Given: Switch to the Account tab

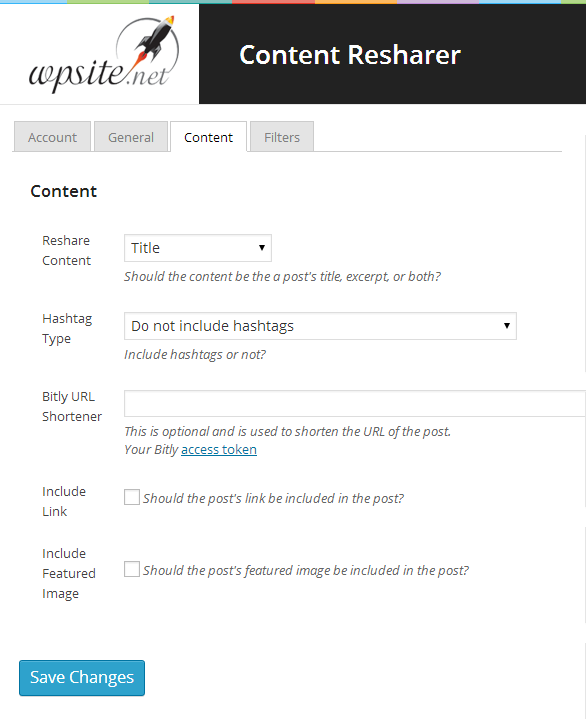Looking at the screenshot, I should tap(52, 137).
